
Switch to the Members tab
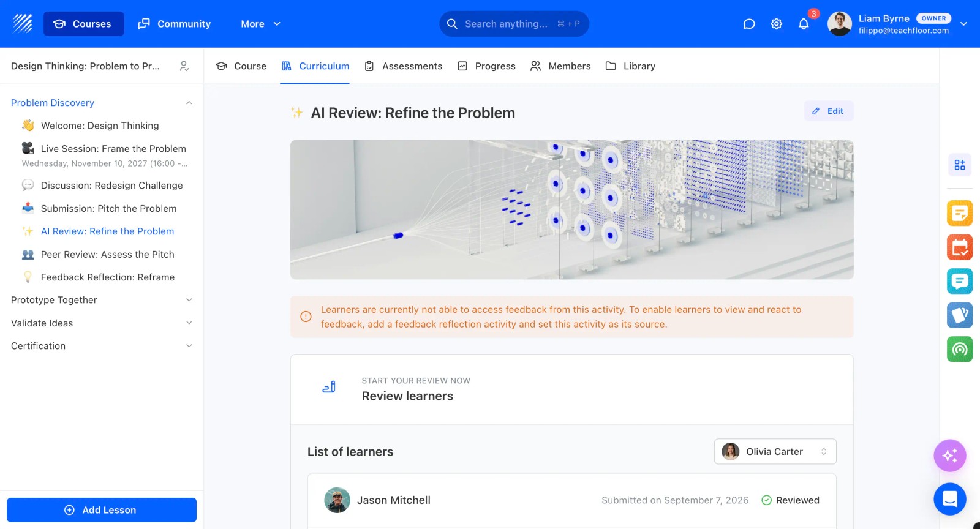pyautogui.click(x=560, y=66)
